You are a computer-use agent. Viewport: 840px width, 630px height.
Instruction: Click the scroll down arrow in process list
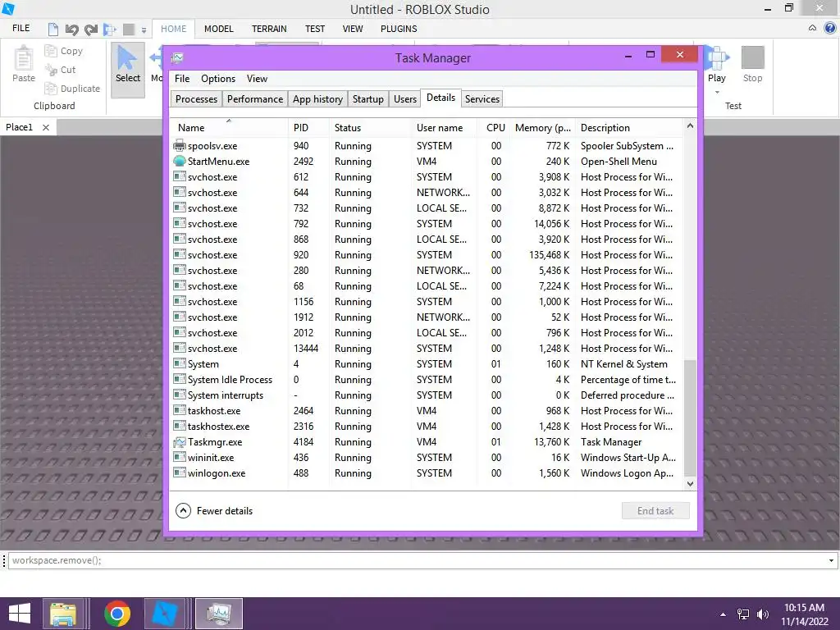tap(690, 484)
